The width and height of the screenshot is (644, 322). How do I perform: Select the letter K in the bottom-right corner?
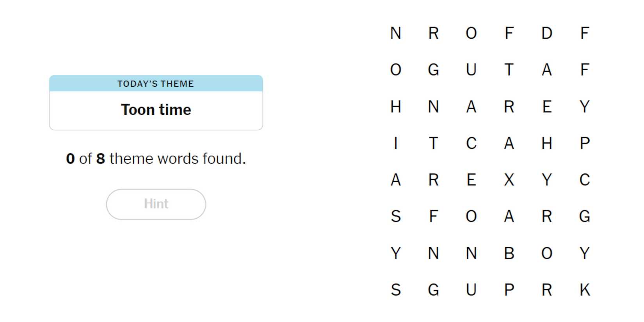click(x=584, y=290)
